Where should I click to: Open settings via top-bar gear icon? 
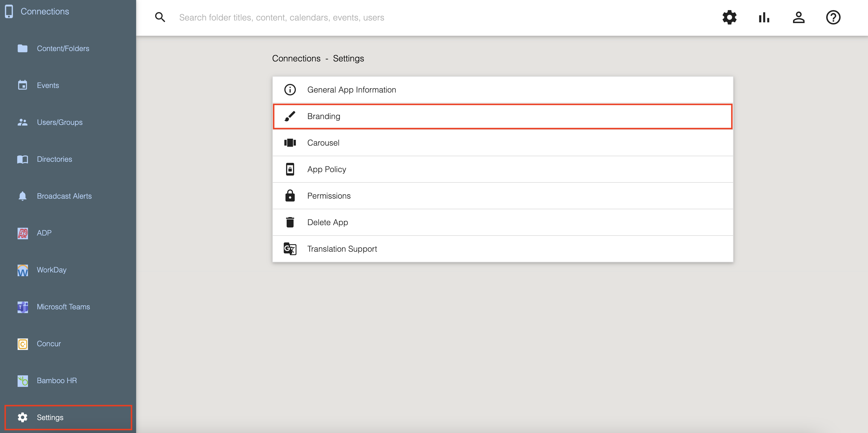[x=730, y=17]
